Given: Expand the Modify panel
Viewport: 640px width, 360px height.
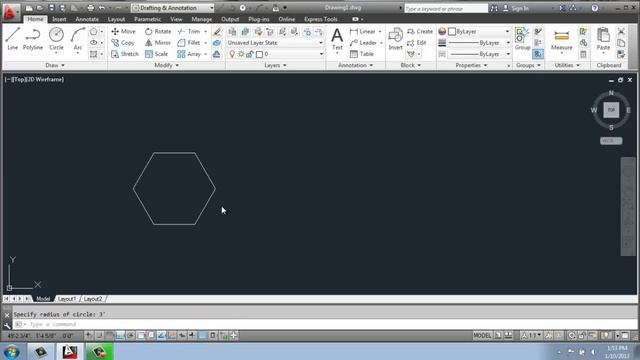Looking at the screenshot, I should [x=167, y=65].
